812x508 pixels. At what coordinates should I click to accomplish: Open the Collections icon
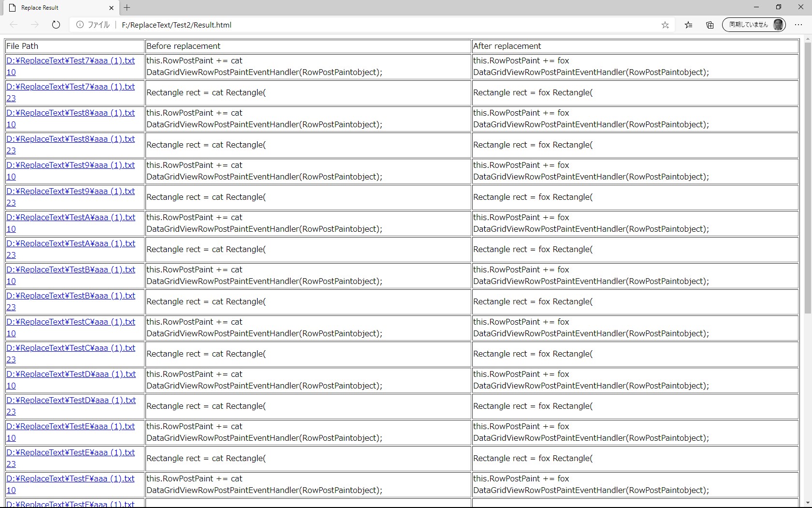coord(710,25)
